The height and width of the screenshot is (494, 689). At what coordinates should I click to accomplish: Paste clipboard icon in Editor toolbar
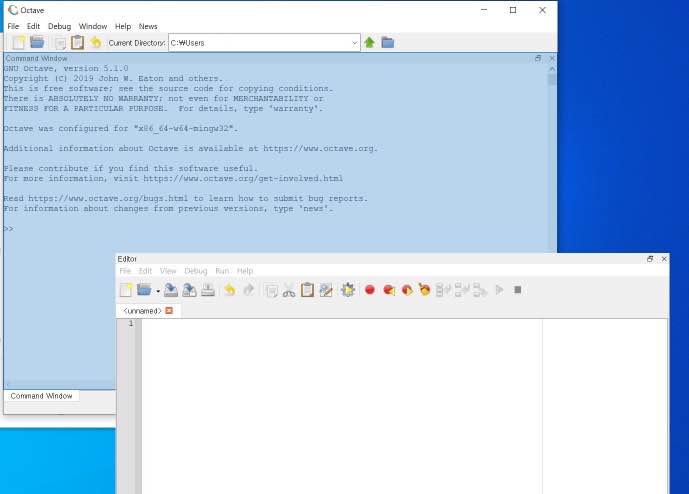click(x=307, y=290)
